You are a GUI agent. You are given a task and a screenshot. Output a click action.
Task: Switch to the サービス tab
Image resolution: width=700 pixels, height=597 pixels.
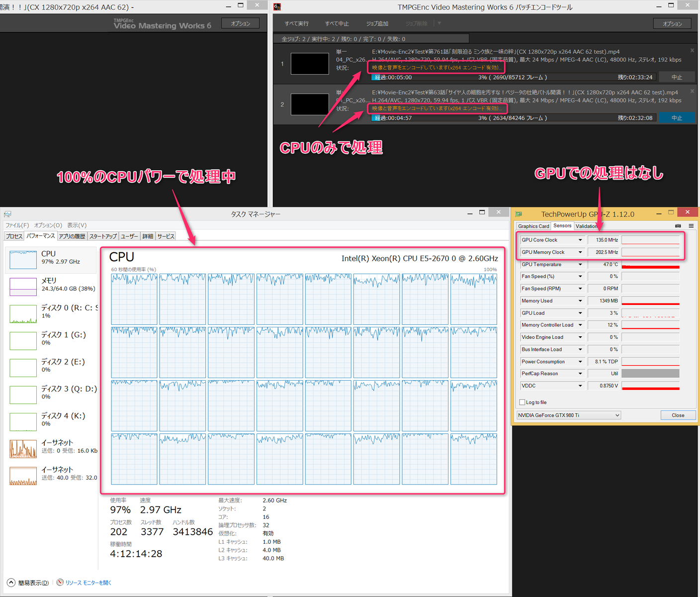click(166, 236)
